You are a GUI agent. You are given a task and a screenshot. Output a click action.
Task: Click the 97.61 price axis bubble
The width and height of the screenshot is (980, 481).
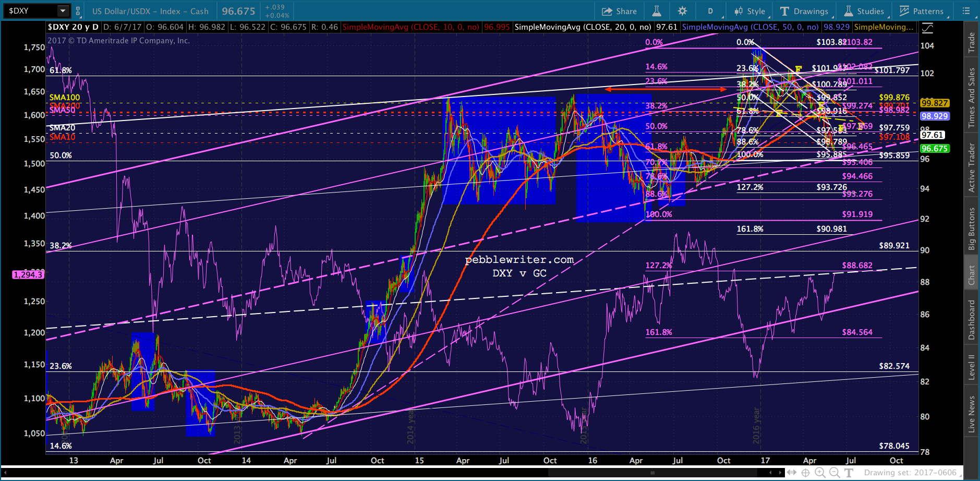(x=932, y=135)
